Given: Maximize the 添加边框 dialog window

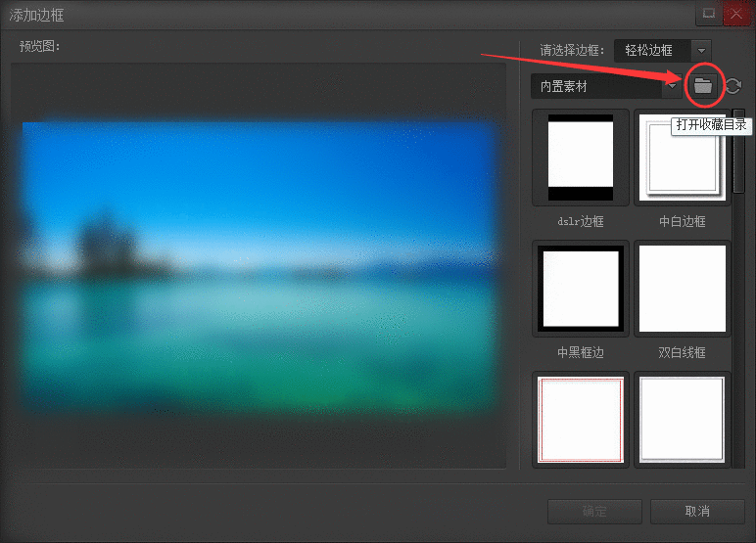Looking at the screenshot, I should (x=708, y=14).
